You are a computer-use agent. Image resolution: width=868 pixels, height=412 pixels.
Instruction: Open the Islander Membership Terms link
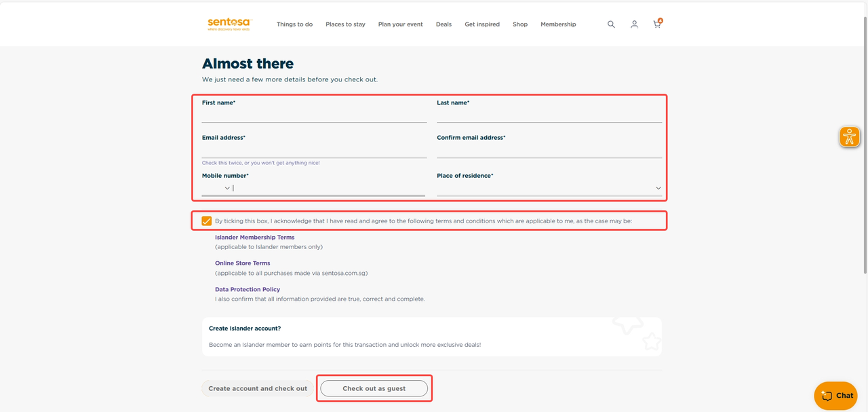254,238
